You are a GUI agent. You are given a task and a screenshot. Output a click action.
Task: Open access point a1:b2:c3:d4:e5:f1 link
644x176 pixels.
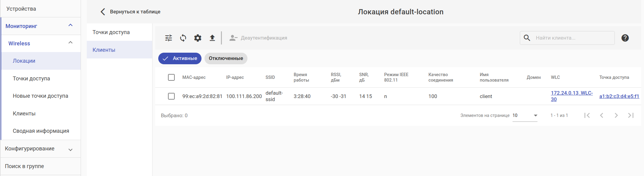pyautogui.click(x=619, y=96)
